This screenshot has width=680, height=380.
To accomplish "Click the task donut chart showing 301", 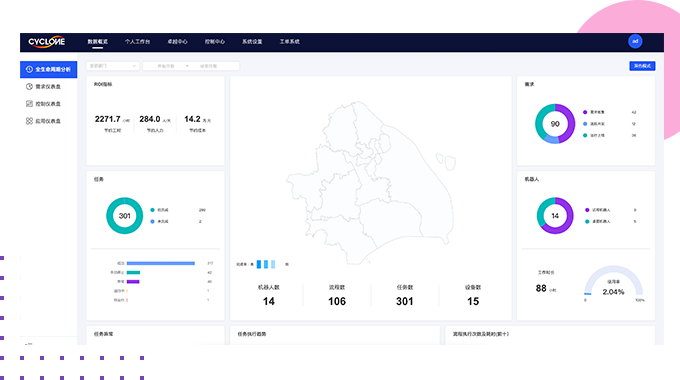I will [124, 216].
